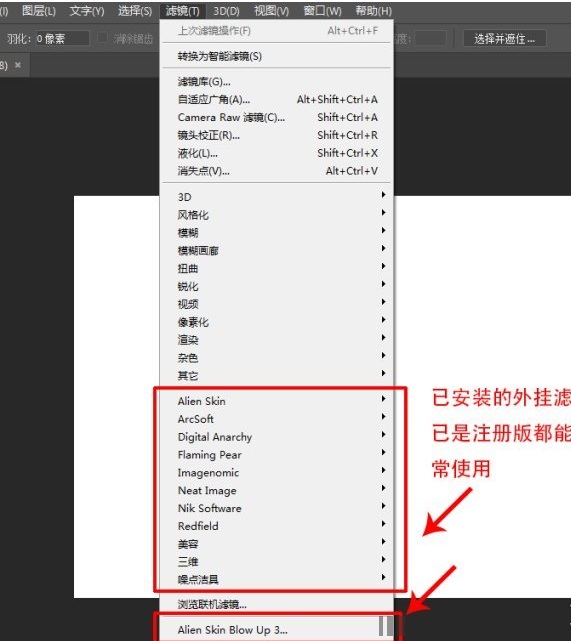Image resolution: width=571 pixels, height=641 pixels.
Task: Open Camera Raw 滤镜(C)...
Action: click(x=277, y=117)
